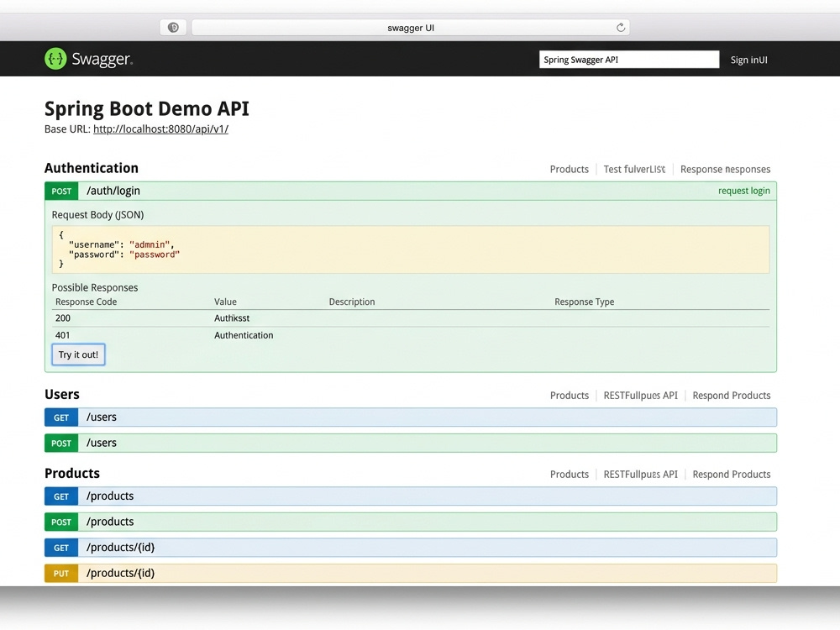Click the Authentication section heading
The image size is (840, 630).
pos(92,168)
